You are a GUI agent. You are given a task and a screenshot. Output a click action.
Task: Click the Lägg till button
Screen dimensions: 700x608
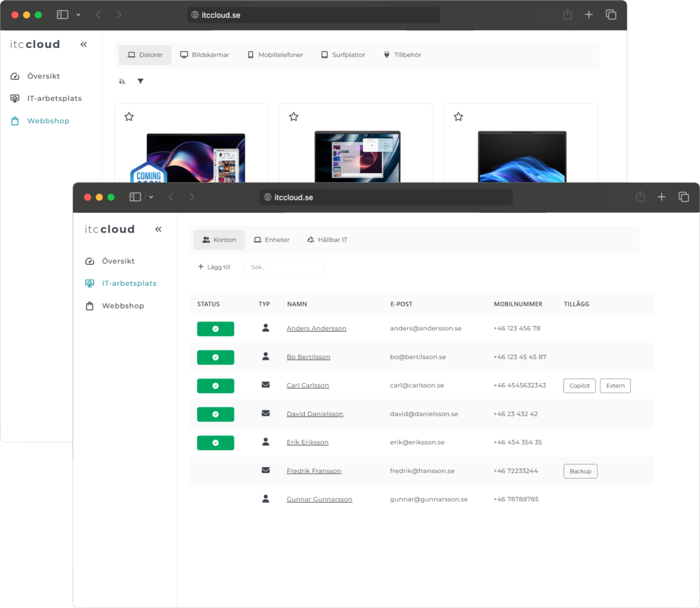pyautogui.click(x=214, y=267)
